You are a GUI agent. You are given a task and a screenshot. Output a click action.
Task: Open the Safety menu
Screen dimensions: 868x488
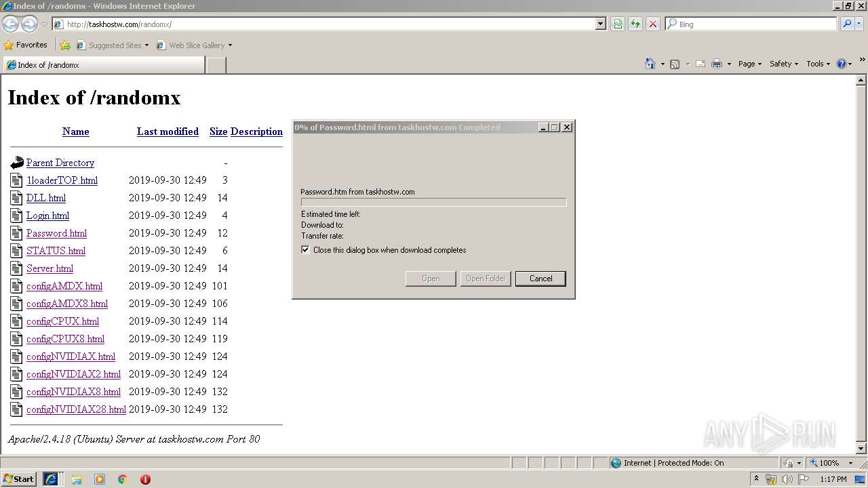pyautogui.click(x=784, y=64)
